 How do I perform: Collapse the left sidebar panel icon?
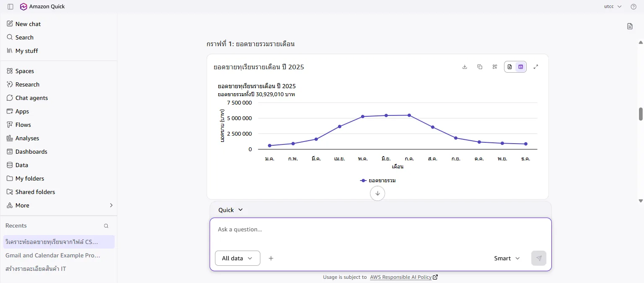click(10, 7)
